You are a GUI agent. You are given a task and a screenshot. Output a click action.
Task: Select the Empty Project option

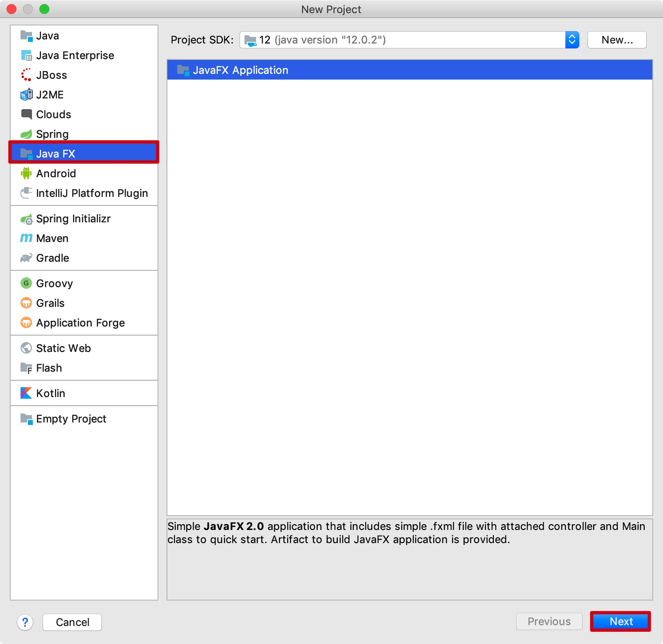(71, 419)
